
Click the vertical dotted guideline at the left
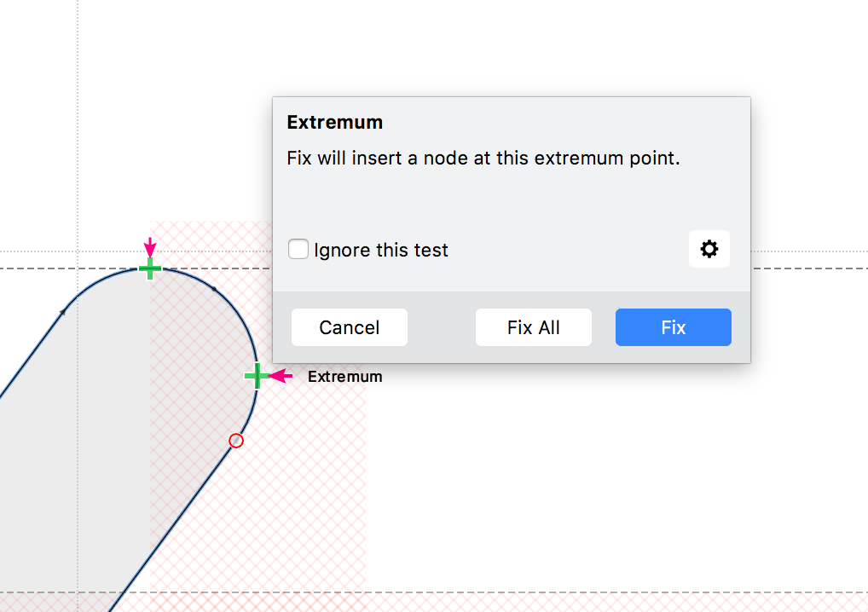pos(78,128)
